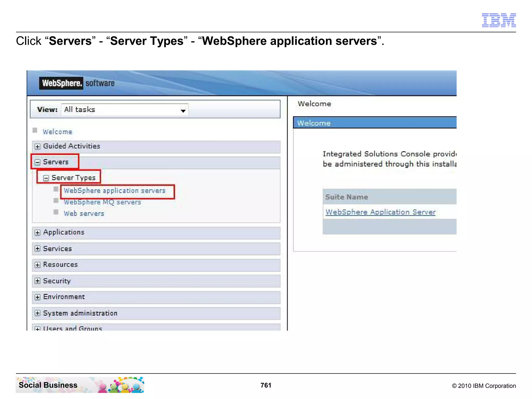Click the bullet icon beside Welcome

(x=35, y=130)
